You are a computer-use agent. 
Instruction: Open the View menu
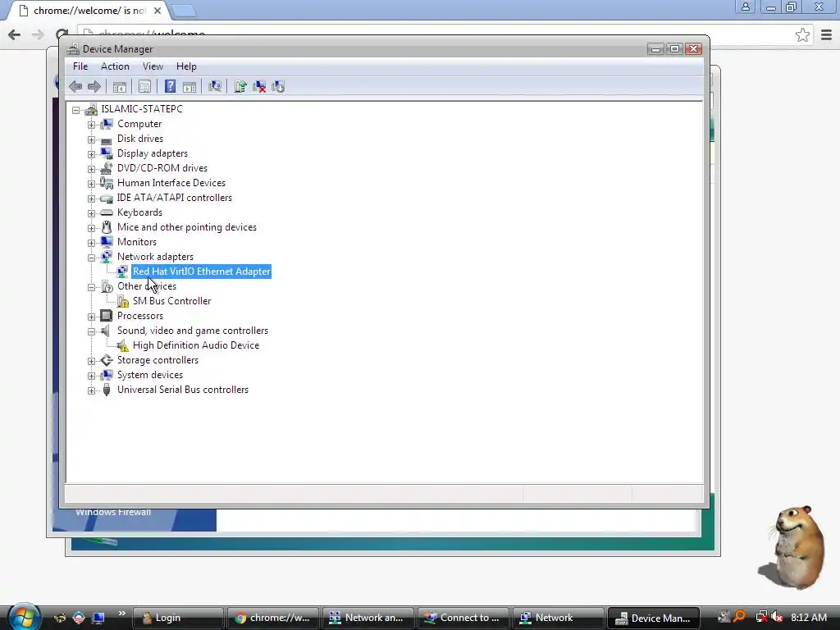[x=153, y=66]
